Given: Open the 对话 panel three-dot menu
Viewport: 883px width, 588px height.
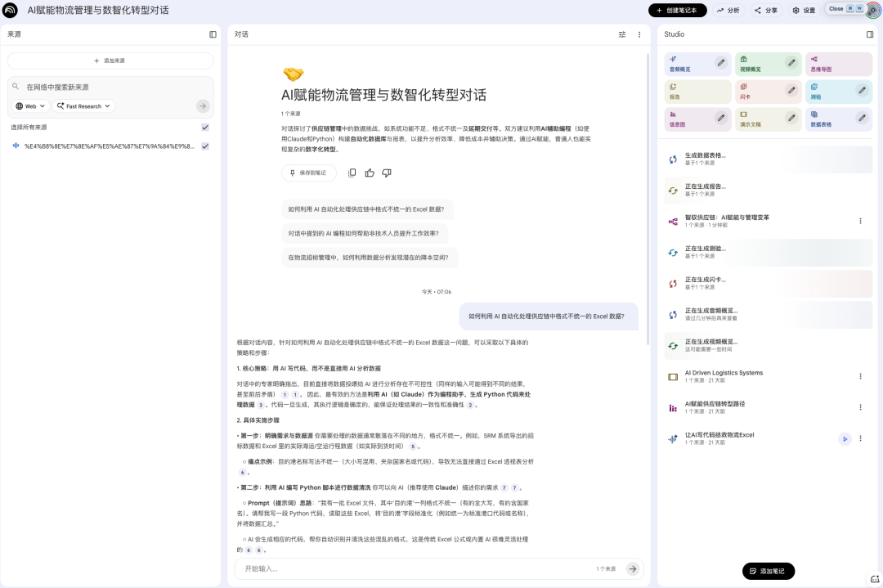Looking at the screenshot, I should [x=639, y=34].
